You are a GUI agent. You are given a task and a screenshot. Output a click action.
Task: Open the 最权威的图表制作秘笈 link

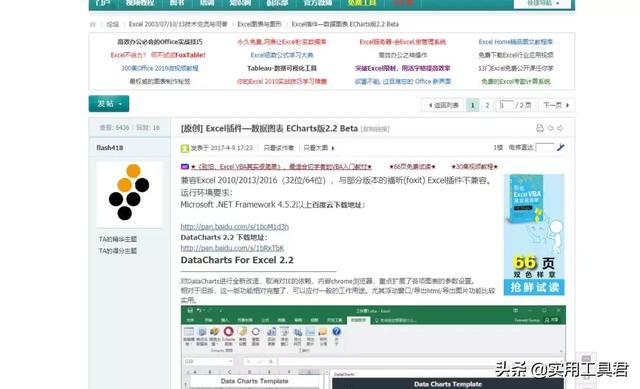click(160, 81)
